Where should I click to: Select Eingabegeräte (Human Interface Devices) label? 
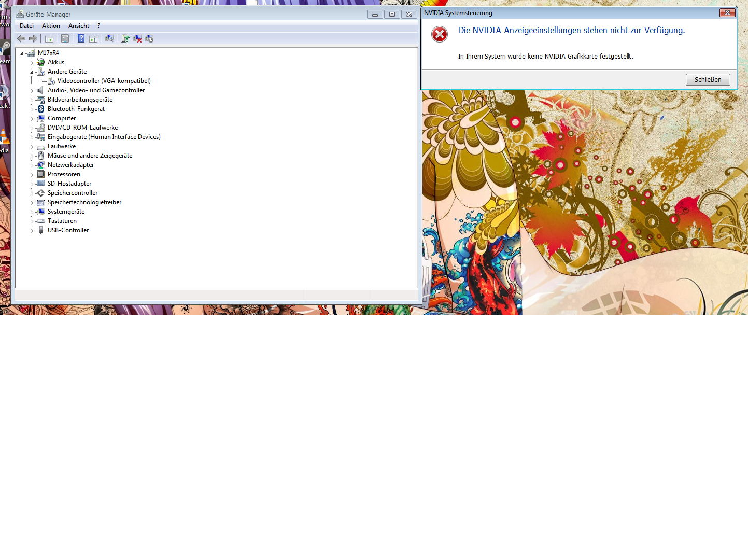click(x=104, y=137)
